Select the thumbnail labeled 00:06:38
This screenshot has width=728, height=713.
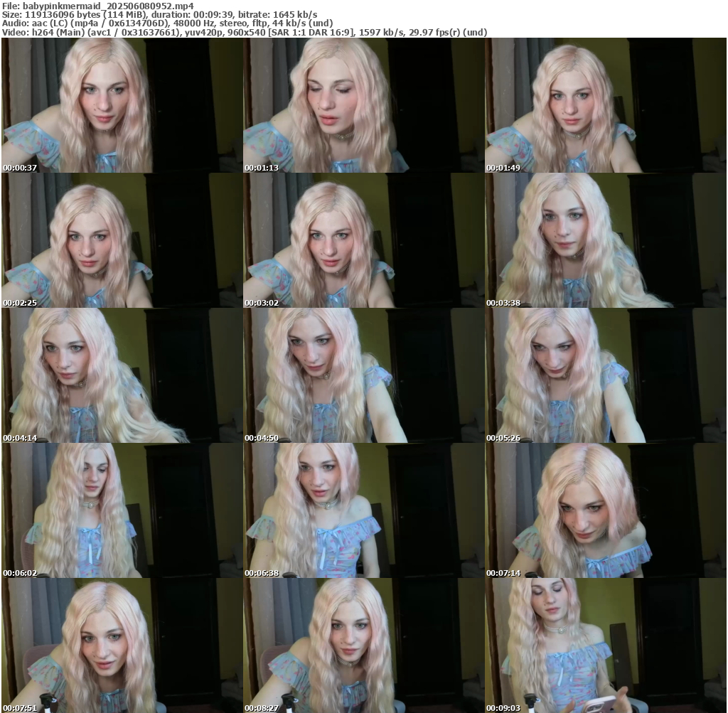(x=364, y=510)
